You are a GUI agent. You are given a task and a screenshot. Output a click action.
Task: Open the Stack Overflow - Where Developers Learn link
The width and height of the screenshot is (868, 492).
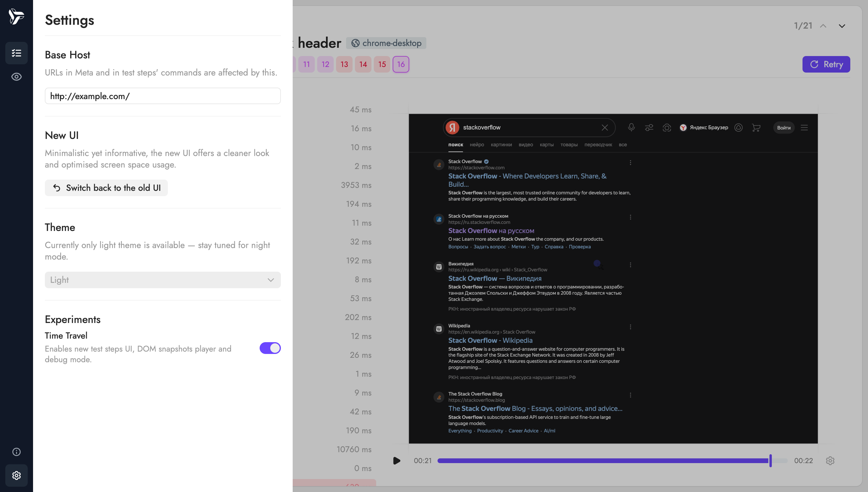tap(527, 180)
